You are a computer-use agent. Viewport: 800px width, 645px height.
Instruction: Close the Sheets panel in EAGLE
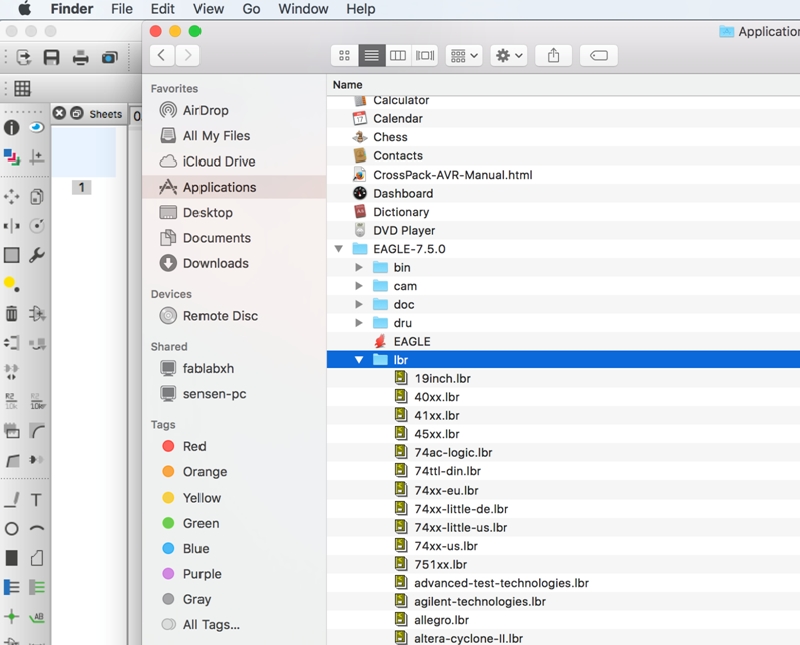click(x=59, y=113)
